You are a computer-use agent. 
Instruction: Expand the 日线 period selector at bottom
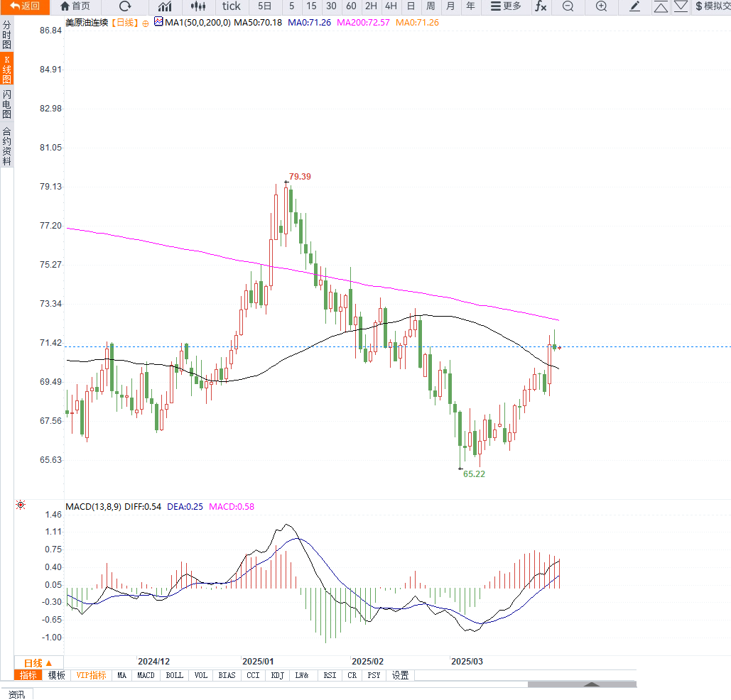(38, 662)
